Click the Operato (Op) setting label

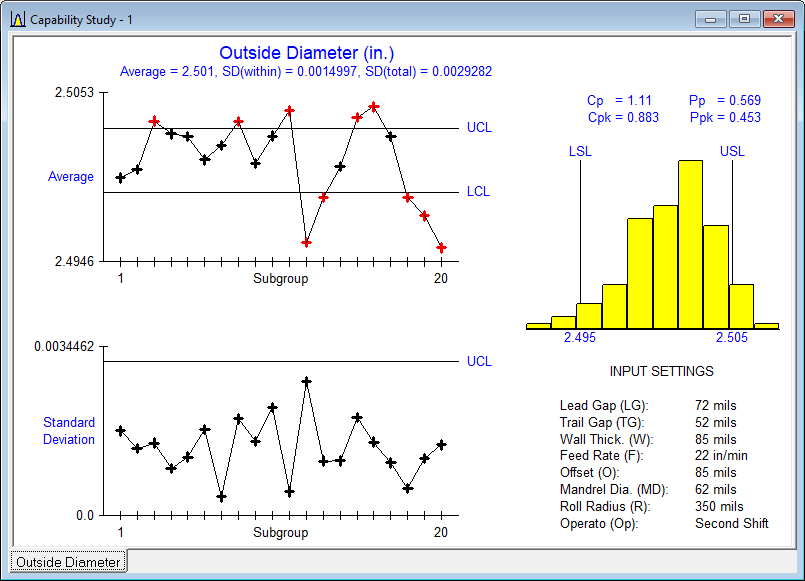[x=599, y=524]
